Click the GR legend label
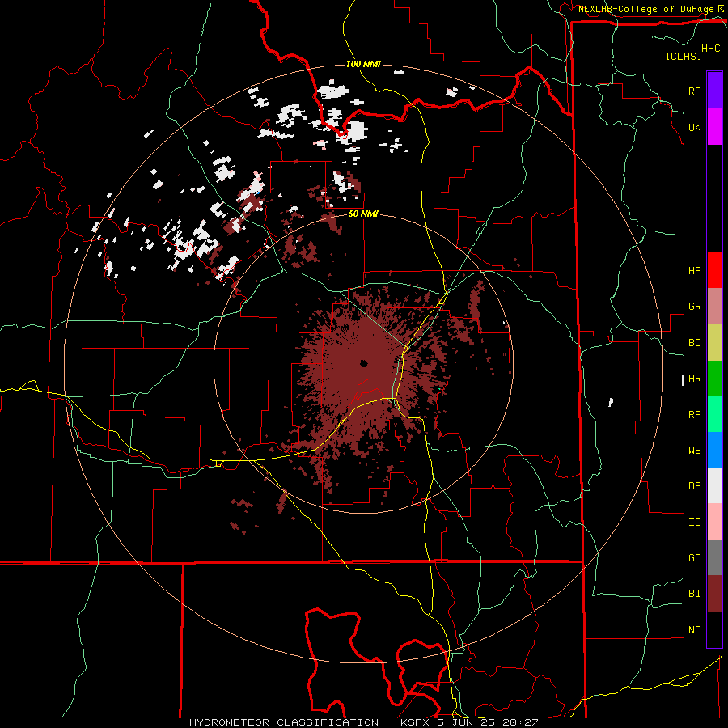Image resolution: width=728 pixels, height=728 pixels. click(694, 307)
